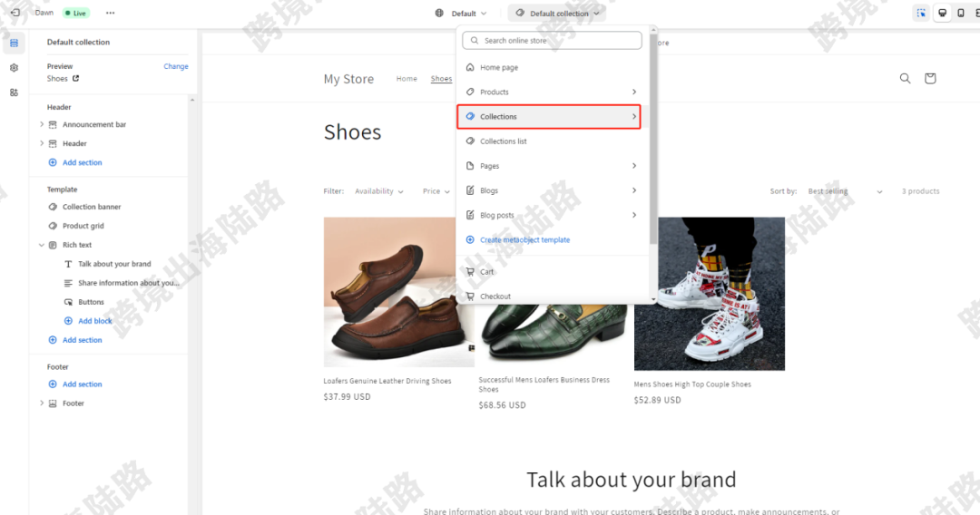This screenshot has width=980, height=515.
Task: Select the Buttons block
Action: pos(91,302)
